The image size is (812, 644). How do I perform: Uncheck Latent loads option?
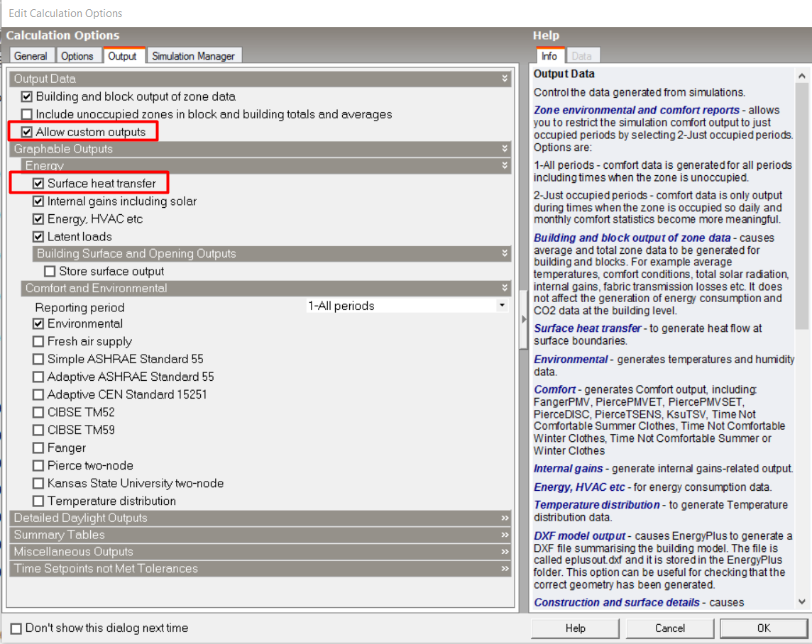pyautogui.click(x=38, y=236)
